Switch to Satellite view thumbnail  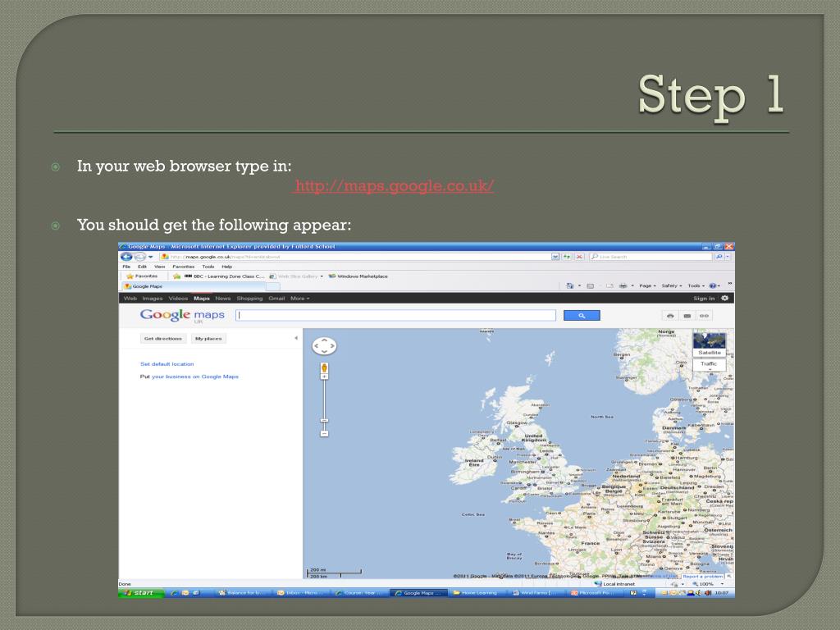[710, 345]
